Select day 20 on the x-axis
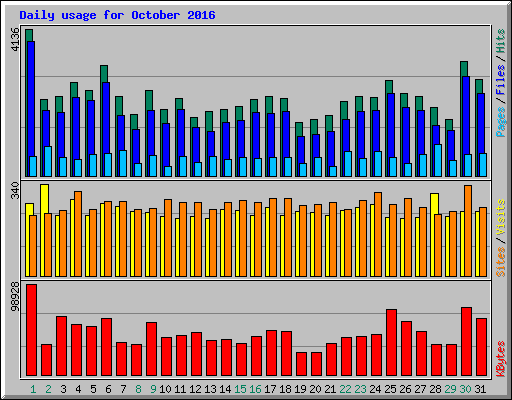Image resolution: width=512 pixels, height=400 pixels. click(x=315, y=389)
